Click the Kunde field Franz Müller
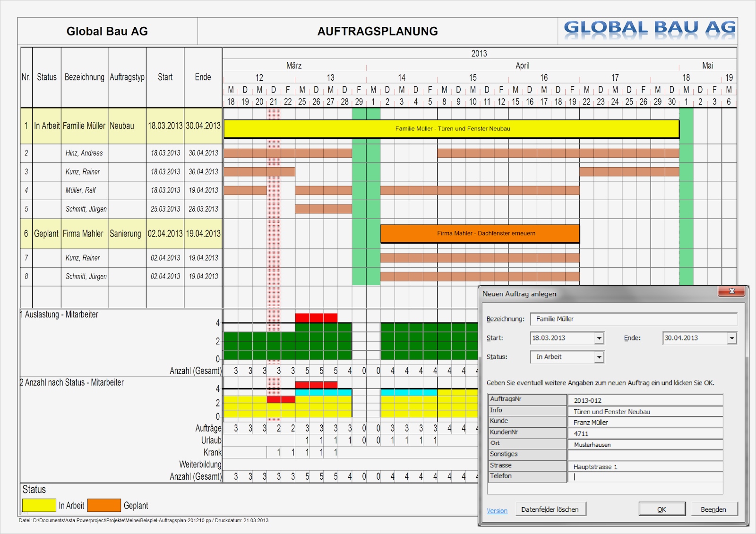This screenshot has height=534, width=756. click(x=645, y=422)
